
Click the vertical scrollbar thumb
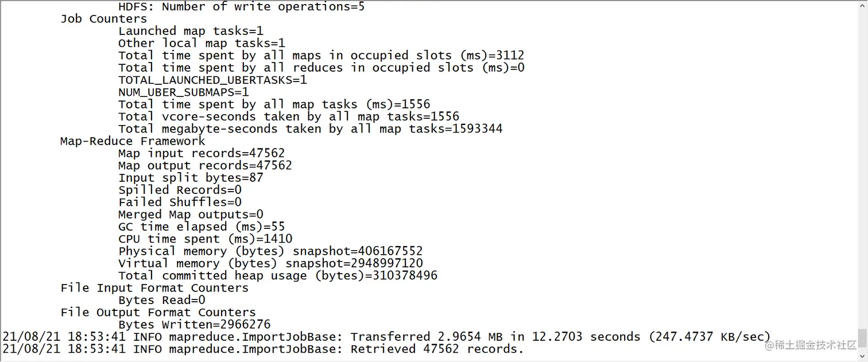click(862, 338)
